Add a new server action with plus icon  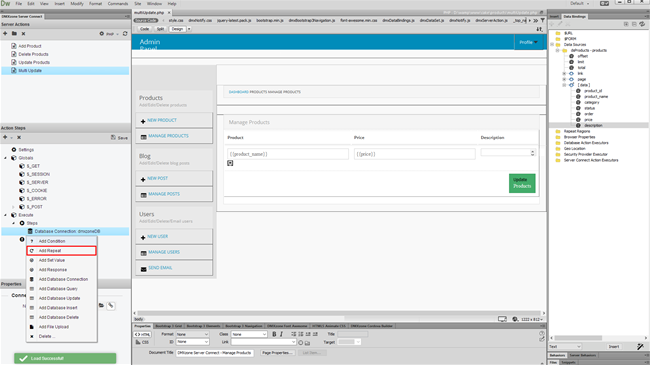[5, 34]
